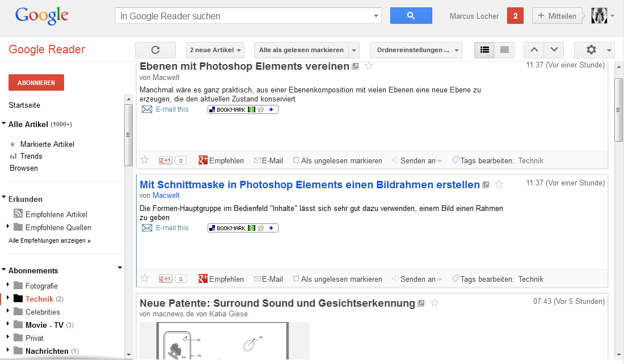Click inside the Google Reader search field
This screenshot has width=624, height=364.
pyautogui.click(x=238, y=16)
